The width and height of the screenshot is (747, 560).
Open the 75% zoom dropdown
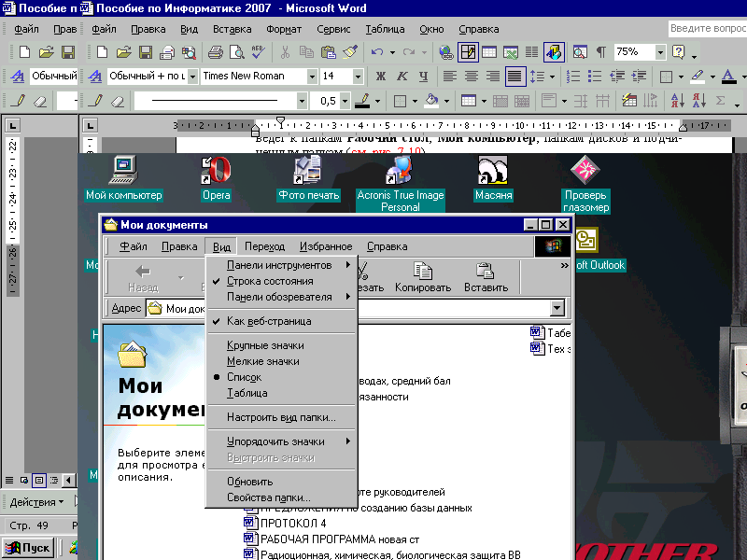point(660,52)
